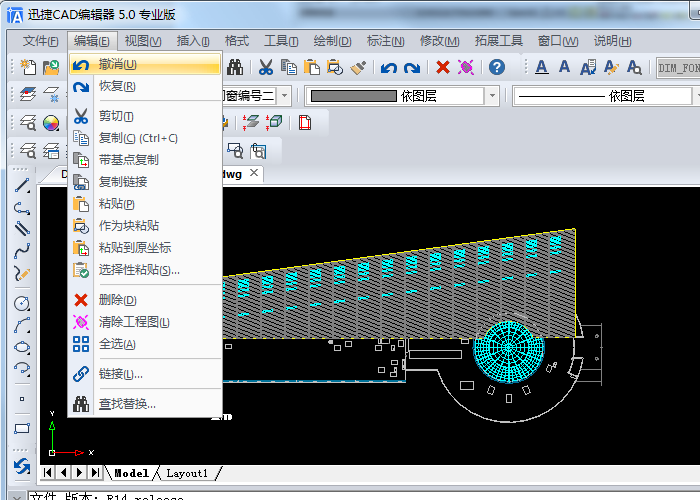Click the last-tab navigation arrow button
The image size is (700, 500).
coord(95,472)
